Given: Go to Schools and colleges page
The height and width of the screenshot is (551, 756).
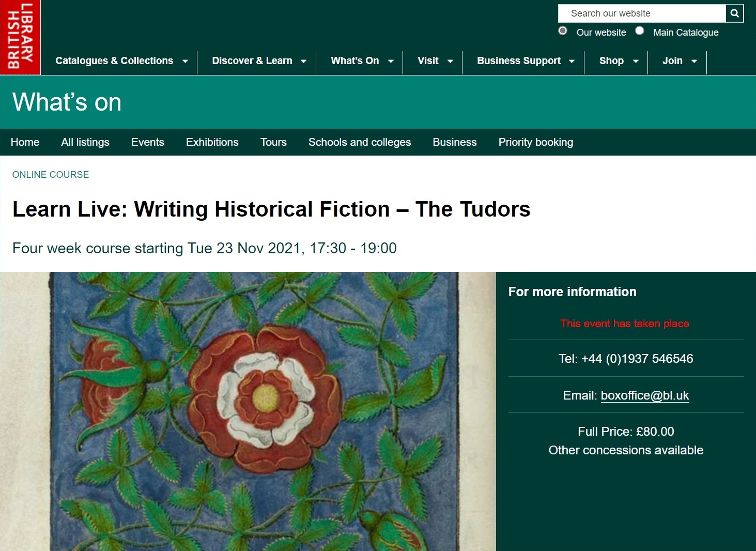Looking at the screenshot, I should [x=359, y=142].
